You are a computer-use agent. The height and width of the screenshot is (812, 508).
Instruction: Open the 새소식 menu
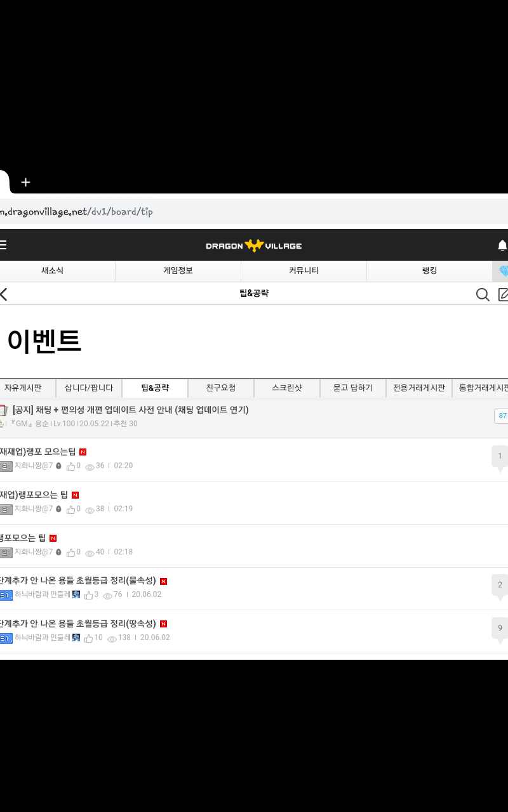52,271
